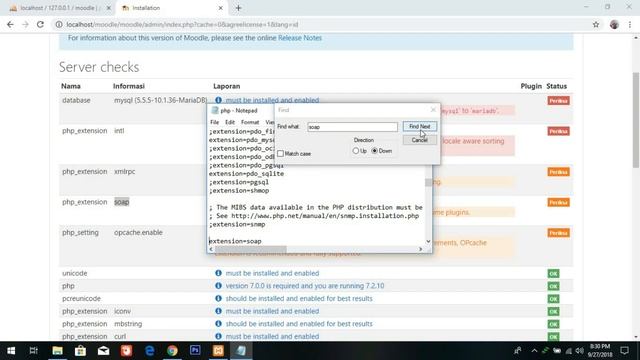Click the page vertical scrollbar thumb
640x360 pixels.
click(x=636, y=120)
